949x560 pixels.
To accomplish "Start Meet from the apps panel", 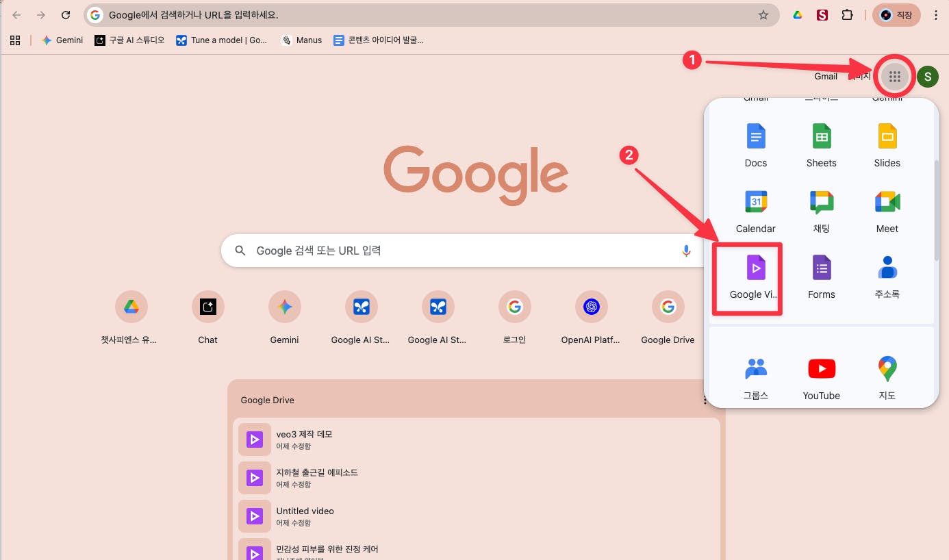I will click(x=887, y=212).
